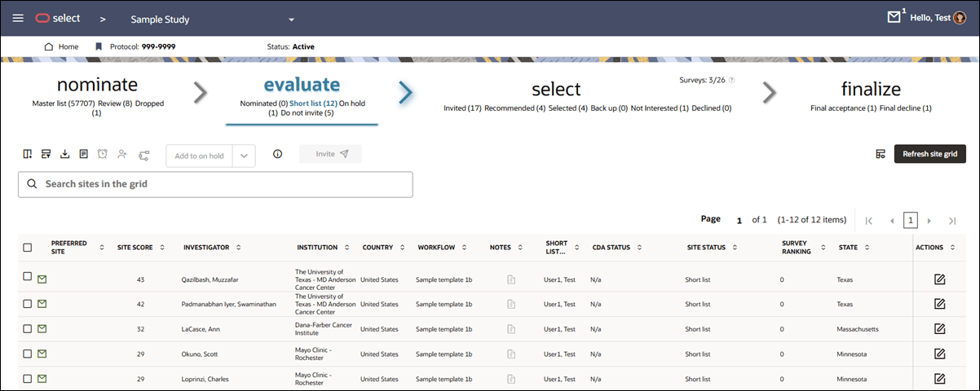This screenshot has height=391, width=980.
Task: Sort by Country column
Action: (x=402, y=248)
